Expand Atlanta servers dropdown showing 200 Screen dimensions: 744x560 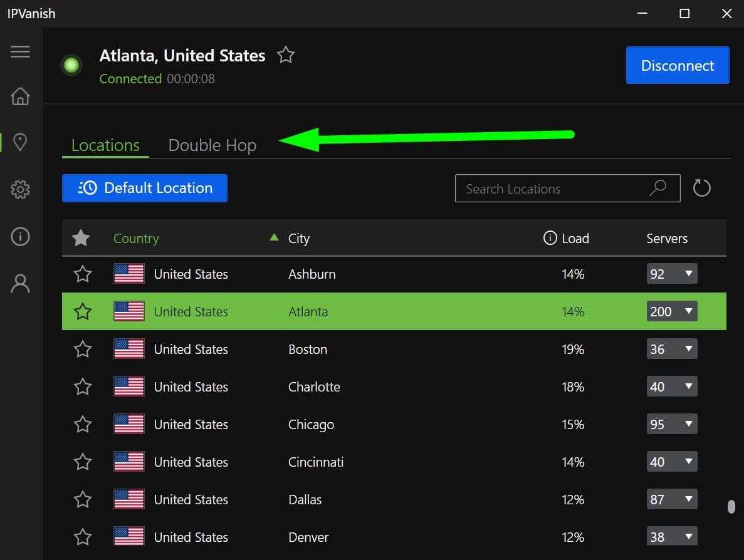tap(672, 311)
